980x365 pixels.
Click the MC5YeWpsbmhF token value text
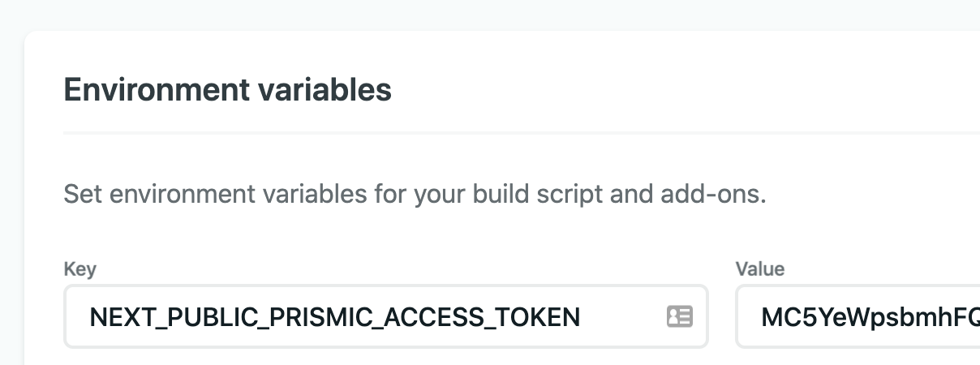[870, 317]
